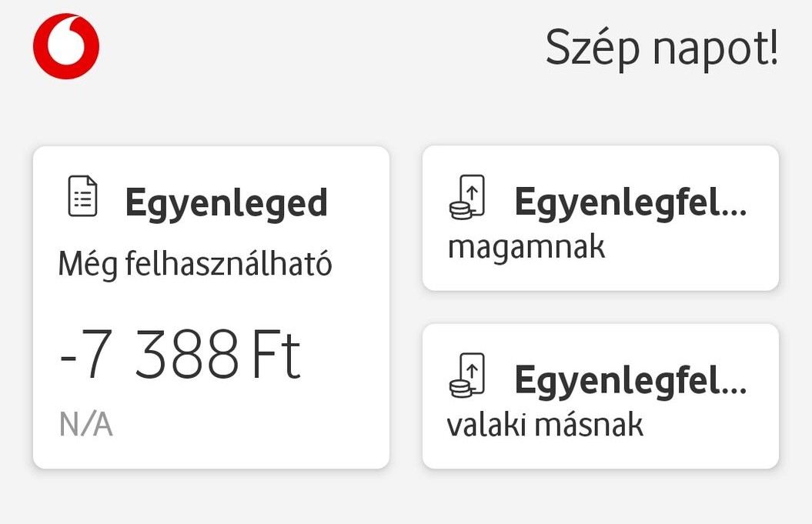Screen dimensions: 812x524
Task: Tap the second Egyenlegfel... title
Action: (x=630, y=381)
